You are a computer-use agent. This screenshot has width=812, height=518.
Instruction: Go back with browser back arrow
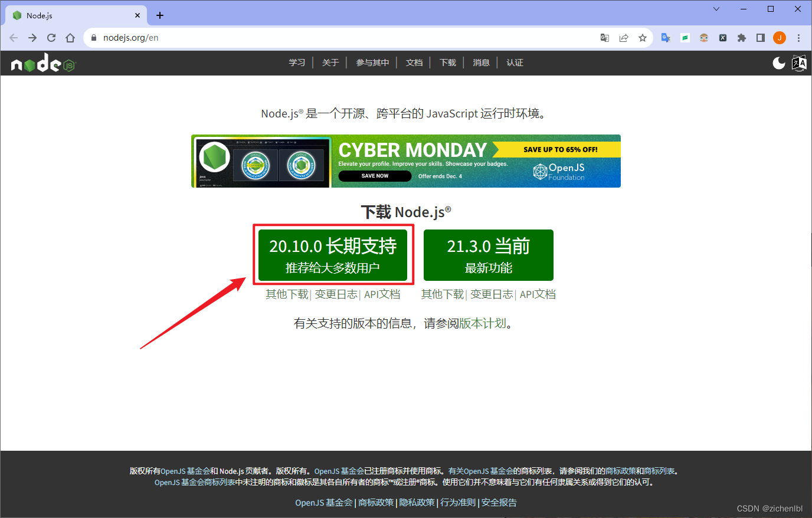14,38
